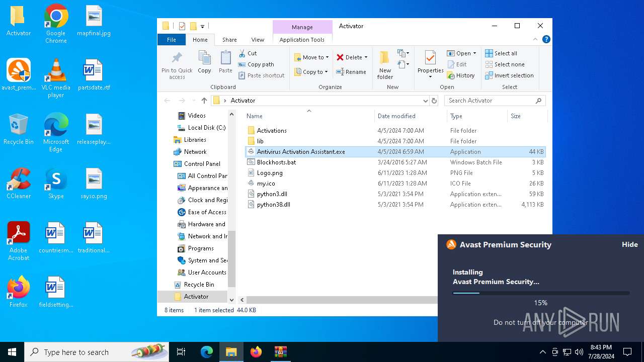This screenshot has height=362, width=644.
Task: Open Properties from the ribbon
Action: pos(430,65)
